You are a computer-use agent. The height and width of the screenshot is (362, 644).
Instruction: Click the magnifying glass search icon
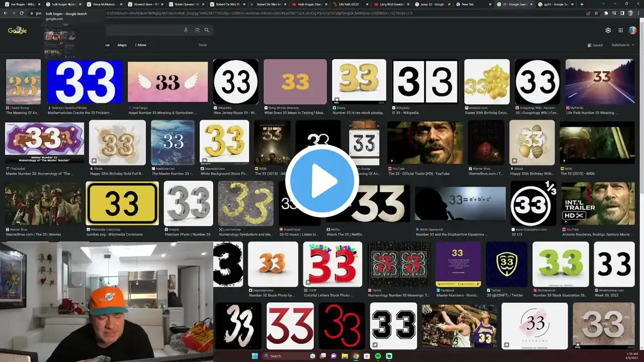[x=206, y=30]
